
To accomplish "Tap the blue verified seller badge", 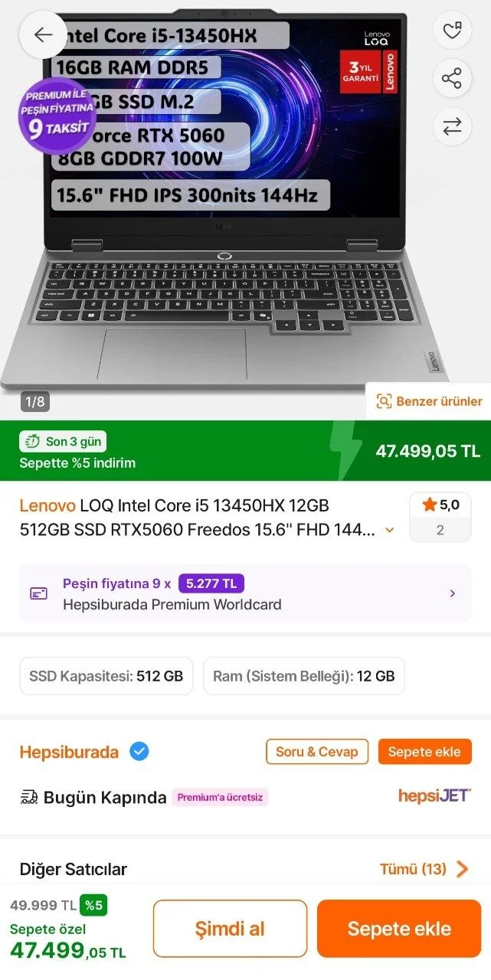I will (x=139, y=752).
